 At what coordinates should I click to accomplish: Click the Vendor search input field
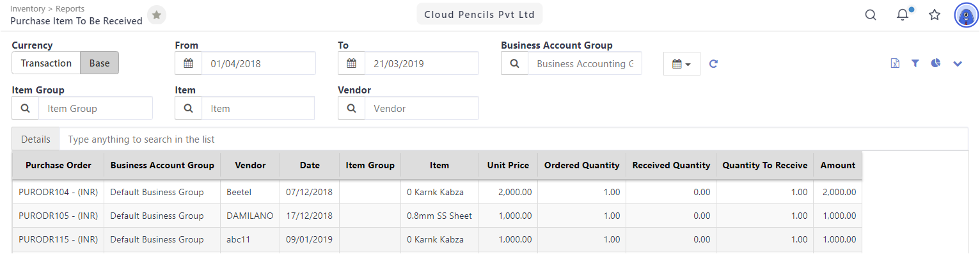click(x=422, y=108)
